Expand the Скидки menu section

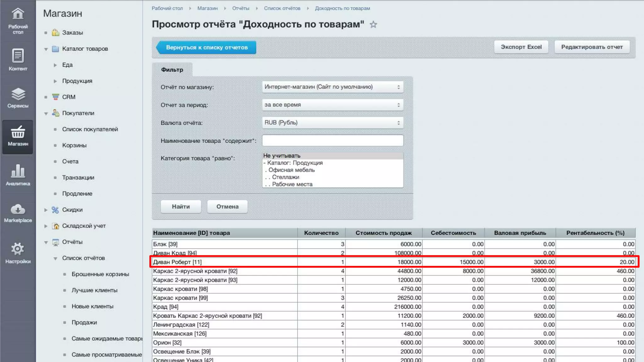coord(46,210)
